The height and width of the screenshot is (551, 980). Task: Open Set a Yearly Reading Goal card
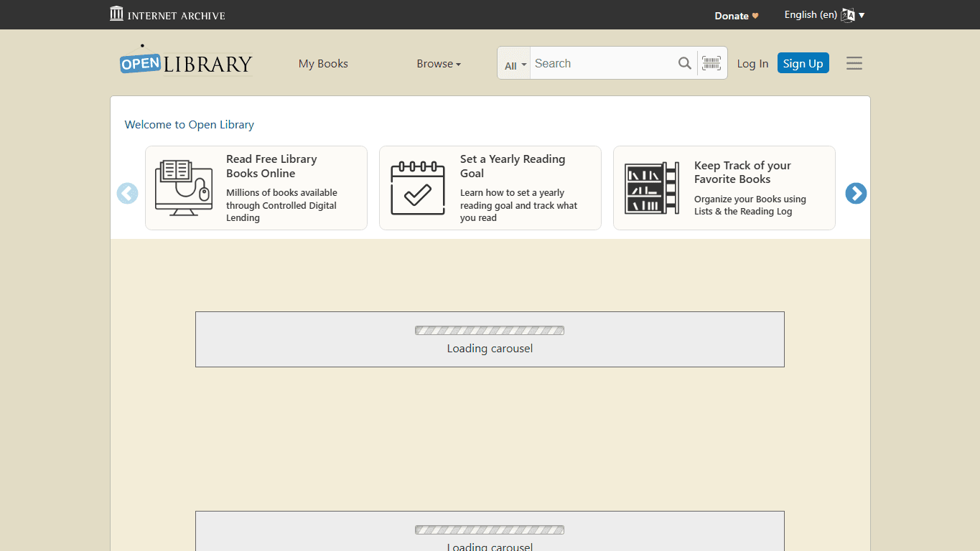coord(490,188)
